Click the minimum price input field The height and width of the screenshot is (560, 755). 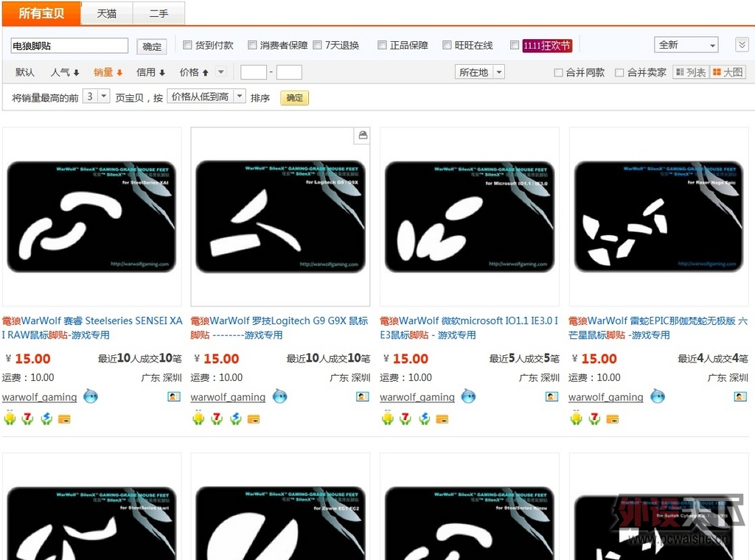click(x=254, y=72)
